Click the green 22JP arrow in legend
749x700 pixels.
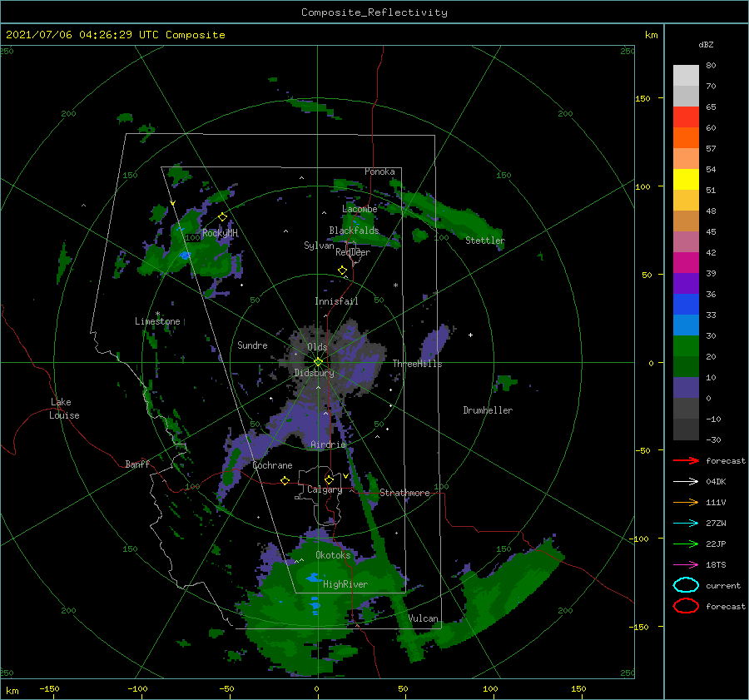686,544
